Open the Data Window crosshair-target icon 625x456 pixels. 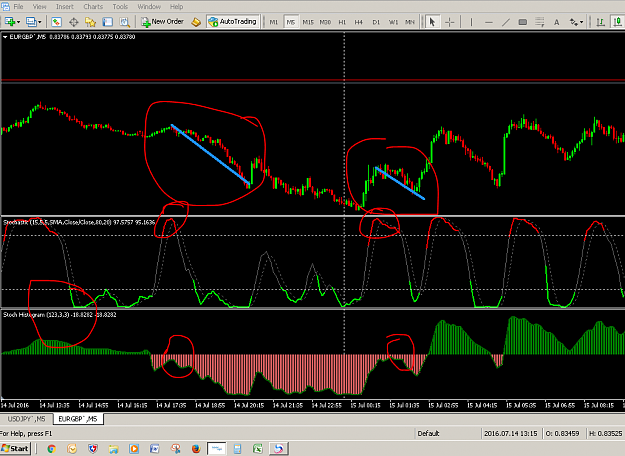(x=73, y=22)
